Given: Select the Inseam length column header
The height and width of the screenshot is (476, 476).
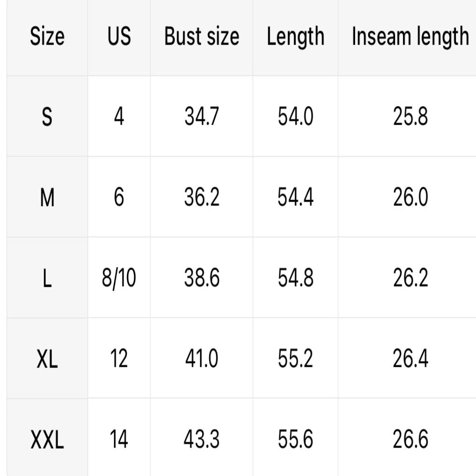Looking at the screenshot, I should coord(410,36).
